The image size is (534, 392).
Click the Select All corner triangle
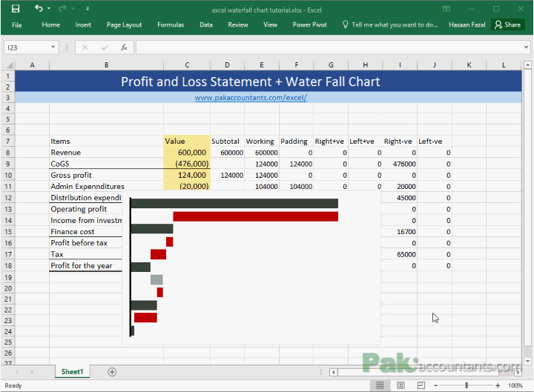tap(10, 65)
